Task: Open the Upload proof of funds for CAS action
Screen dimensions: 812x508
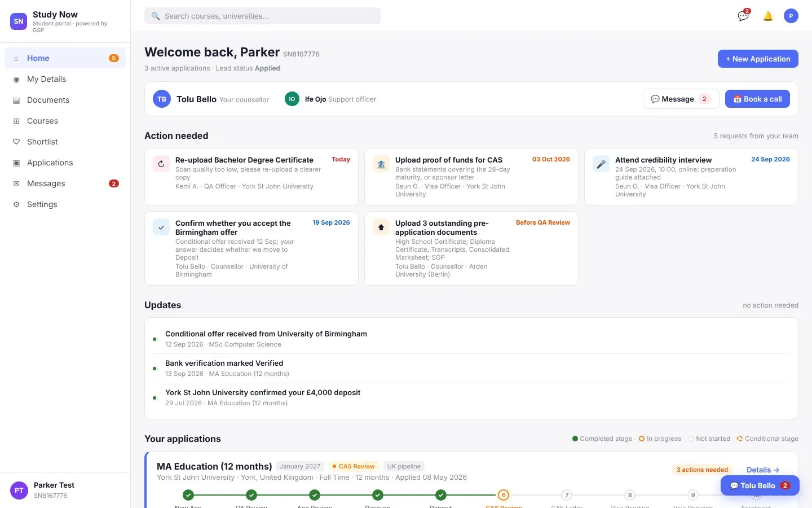Action: tap(471, 177)
